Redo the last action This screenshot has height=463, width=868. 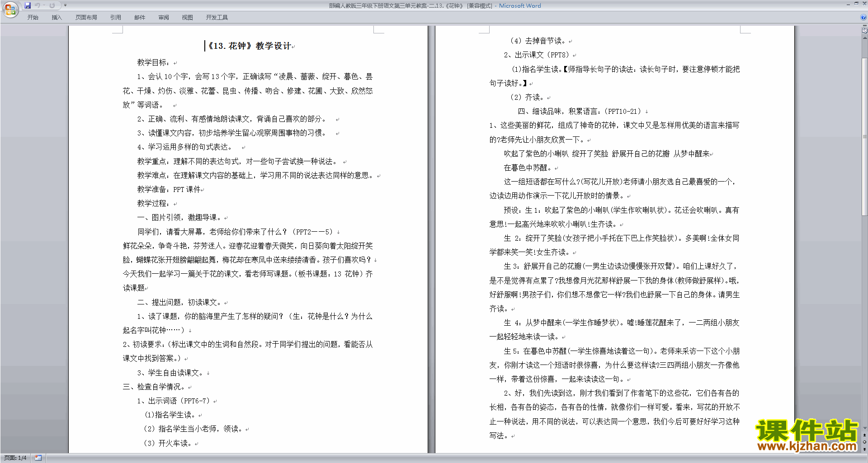[52, 5]
